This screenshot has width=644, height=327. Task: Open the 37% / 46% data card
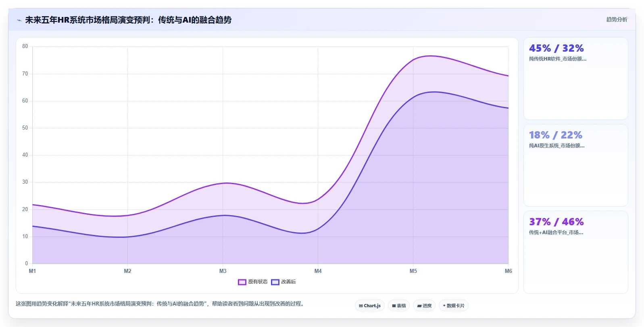pos(575,252)
